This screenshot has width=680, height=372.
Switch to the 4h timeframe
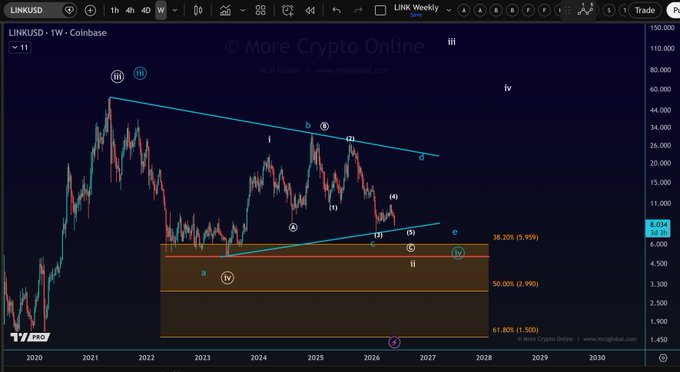point(130,10)
